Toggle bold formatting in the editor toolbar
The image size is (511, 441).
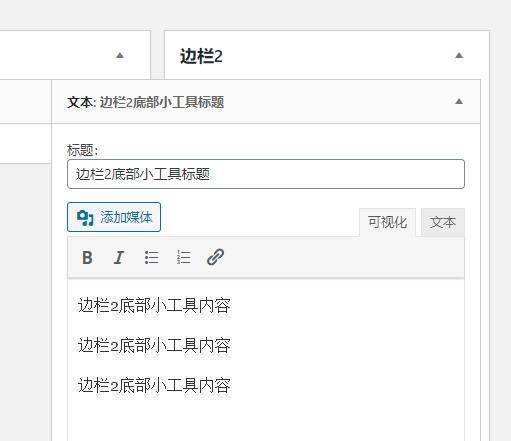point(87,257)
